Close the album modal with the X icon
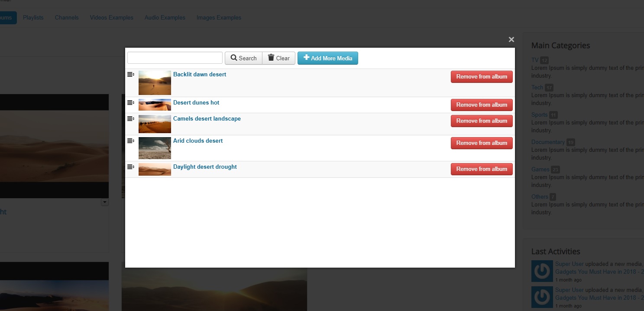 [x=511, y=39]
